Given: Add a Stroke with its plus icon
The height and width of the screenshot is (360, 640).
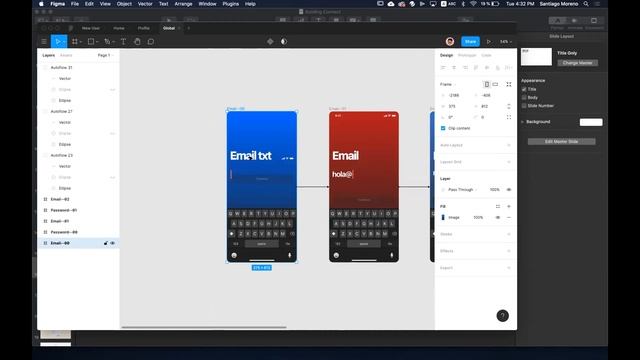Looking at the screenshot, I should pyautogui.click(x=509, y=234).
